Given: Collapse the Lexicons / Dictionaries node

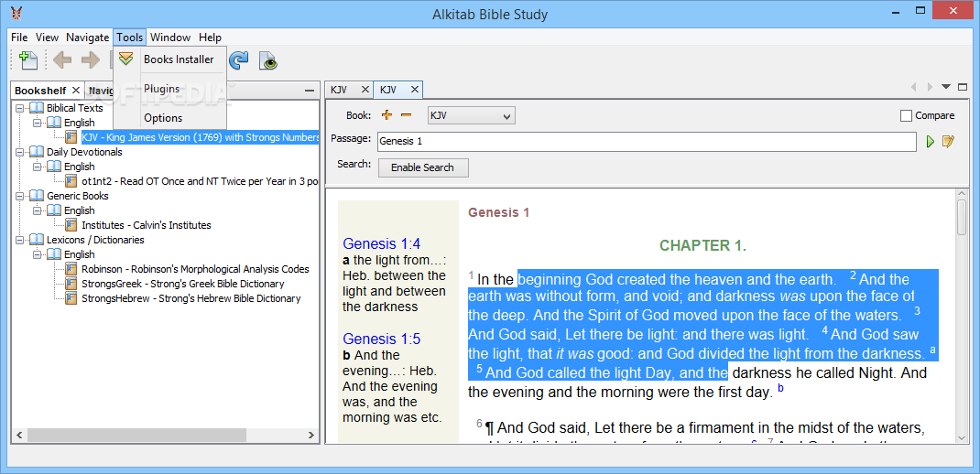Looking at the screenshot, I should pos(20,240).
